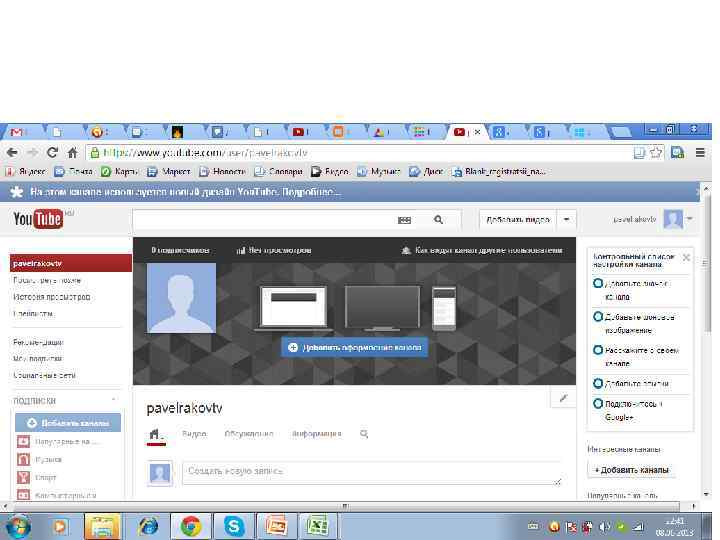Open the Видео bookmark

pyautogui.click(x=329, y=172)
